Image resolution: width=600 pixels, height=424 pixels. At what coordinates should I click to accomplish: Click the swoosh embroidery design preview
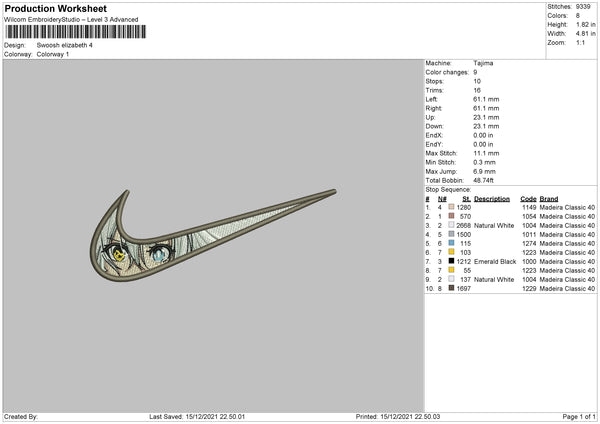point(213,235)
